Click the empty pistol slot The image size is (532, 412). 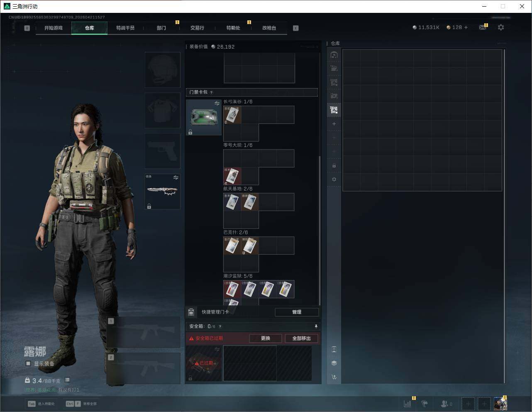(162, 151)
